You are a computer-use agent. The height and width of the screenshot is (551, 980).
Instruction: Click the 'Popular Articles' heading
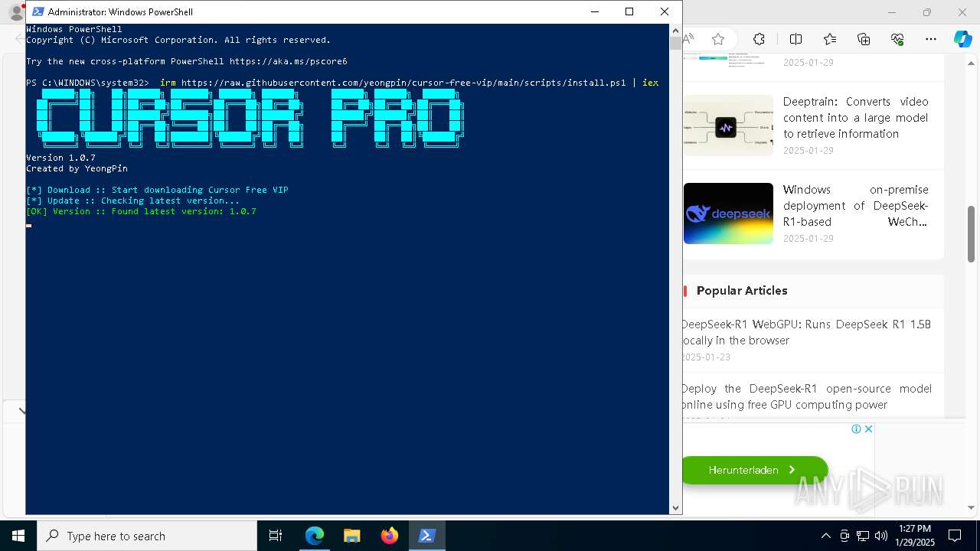point(742,290)
